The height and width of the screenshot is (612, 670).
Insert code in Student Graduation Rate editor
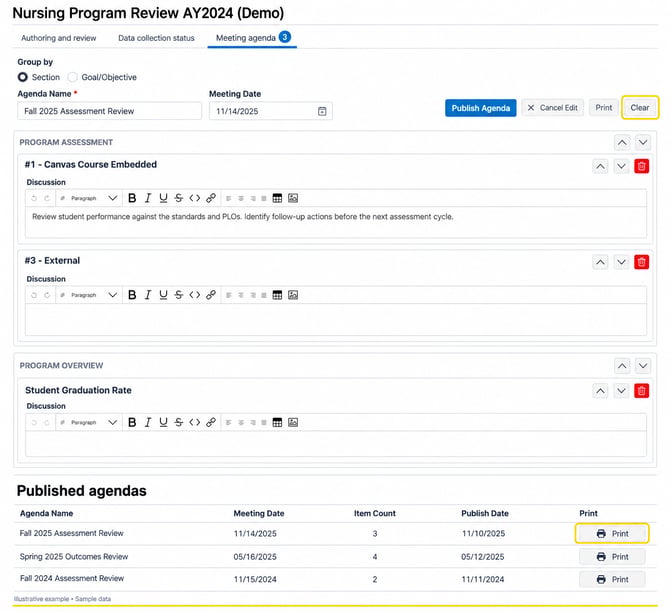[194, 422]
